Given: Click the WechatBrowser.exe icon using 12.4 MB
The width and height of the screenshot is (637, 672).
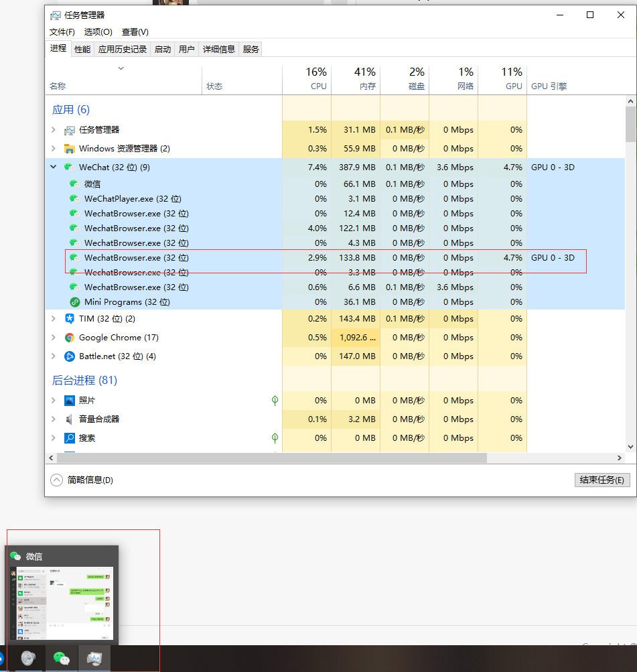Looking at the screenshot, I should 74,213.
